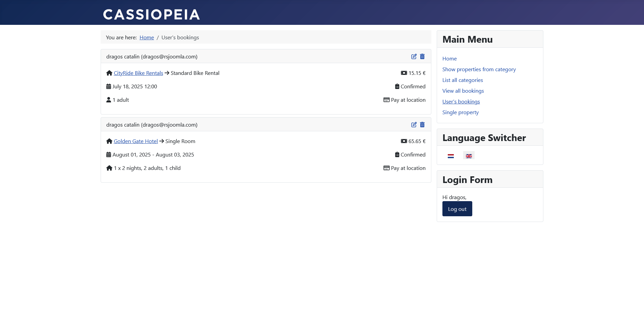Click August 01, 2025 - August 03, 2025 text
Image resolution: width=644 pixels, height=318 pixels.
(153, 154)
